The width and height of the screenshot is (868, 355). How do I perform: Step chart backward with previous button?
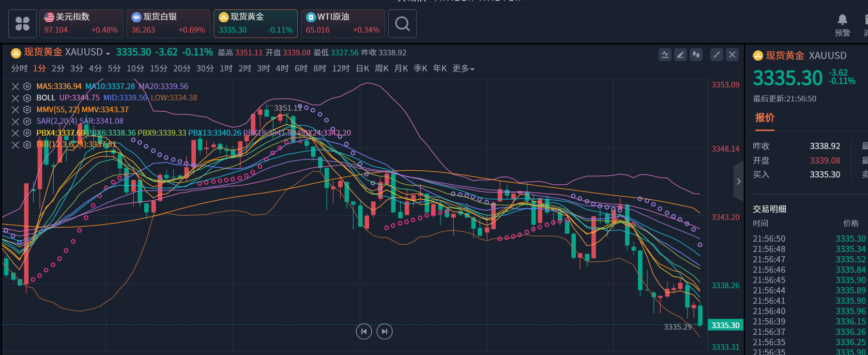[364, 331]
